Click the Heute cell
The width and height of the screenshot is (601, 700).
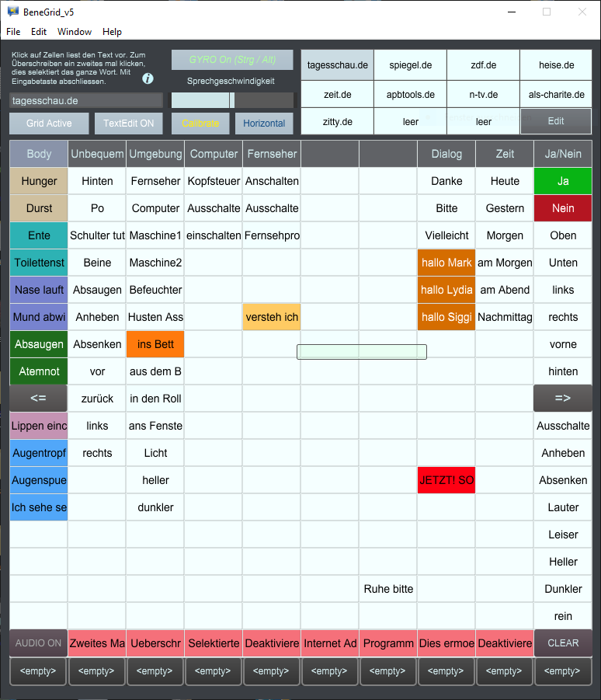tap(505, 181)
